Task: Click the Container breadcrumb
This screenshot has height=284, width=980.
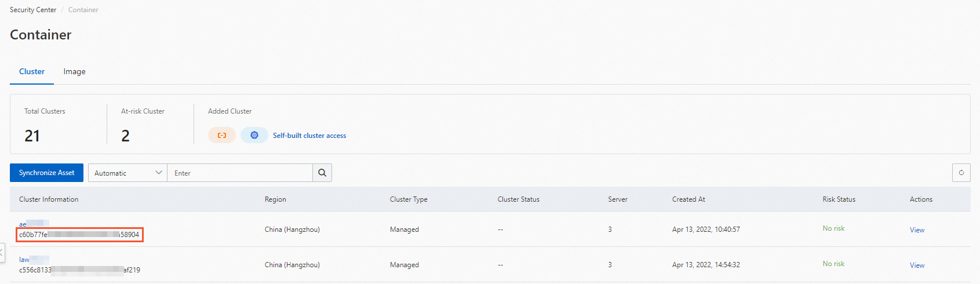Action: (83, 10)
